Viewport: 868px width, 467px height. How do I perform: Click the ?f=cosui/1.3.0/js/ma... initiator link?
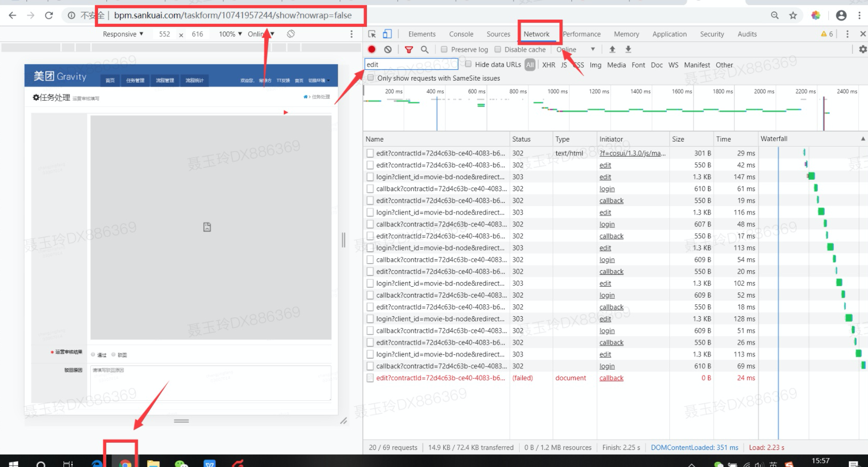click(x=633, y=153)
